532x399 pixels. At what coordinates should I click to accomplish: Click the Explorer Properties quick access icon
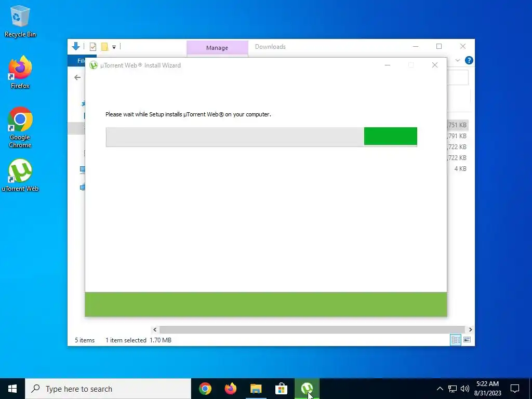point(93,46)
